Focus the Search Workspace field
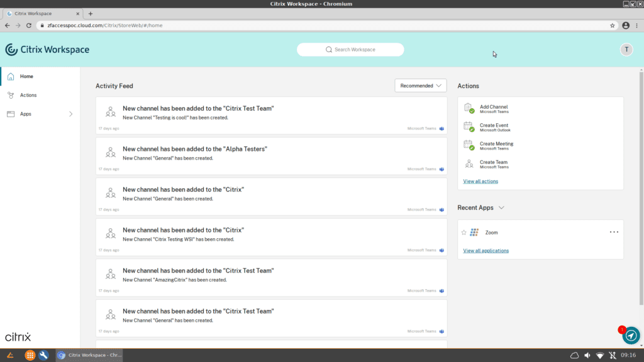Viewport: 644px width, 362px height. coord(350,50)
